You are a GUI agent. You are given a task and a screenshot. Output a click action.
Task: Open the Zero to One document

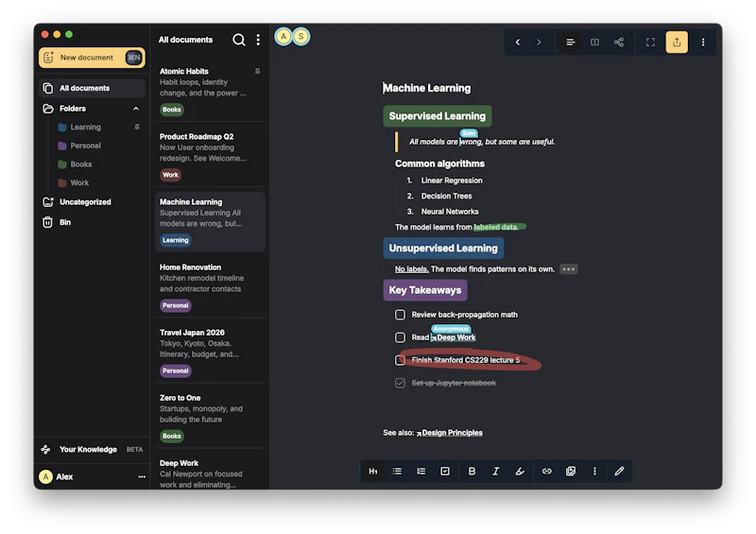[210, 416]
